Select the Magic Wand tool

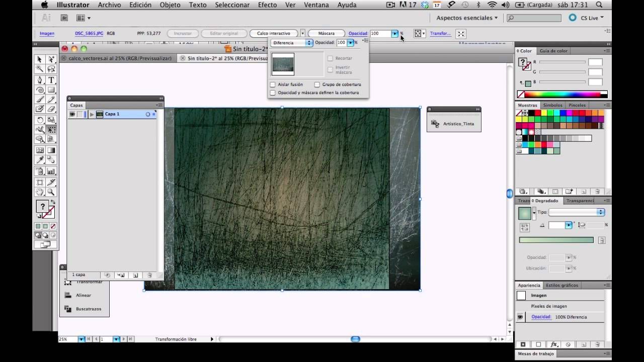[x=40, y=69]
